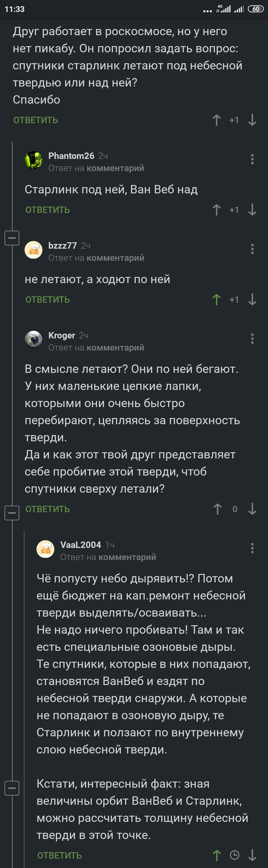This screenshot has height=868, width=268.
Task: Collapse bzzz77's comment thread
Action: click(x=12, y=238)
